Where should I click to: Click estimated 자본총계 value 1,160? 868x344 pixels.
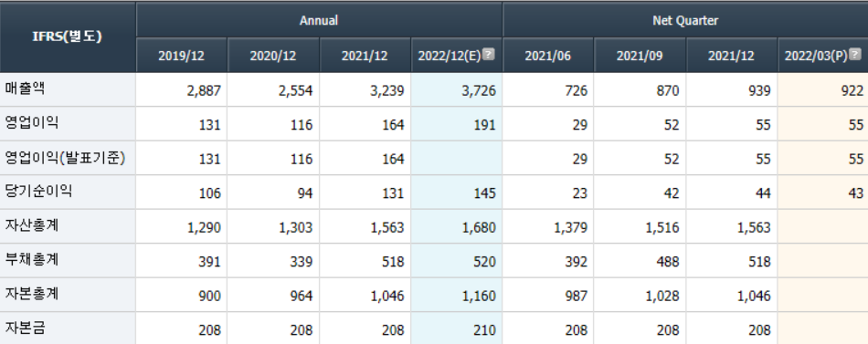(x=479, y=297)
